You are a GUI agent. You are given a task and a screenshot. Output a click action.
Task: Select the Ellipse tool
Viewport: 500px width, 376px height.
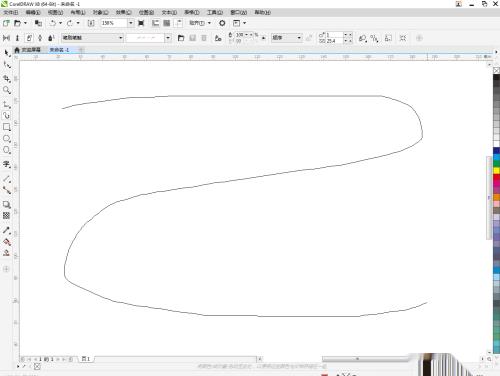coord(6,139)
